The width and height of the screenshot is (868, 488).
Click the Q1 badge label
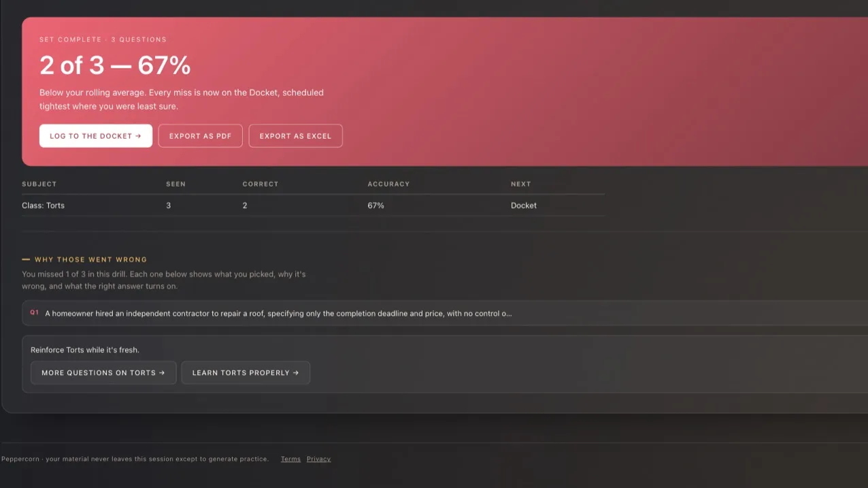(35, 312)
